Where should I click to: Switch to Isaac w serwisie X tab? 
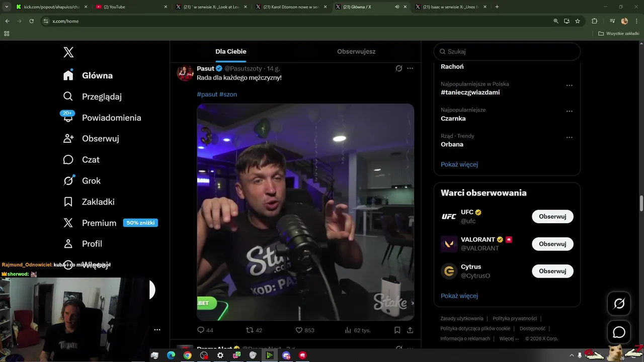(450, 7)
